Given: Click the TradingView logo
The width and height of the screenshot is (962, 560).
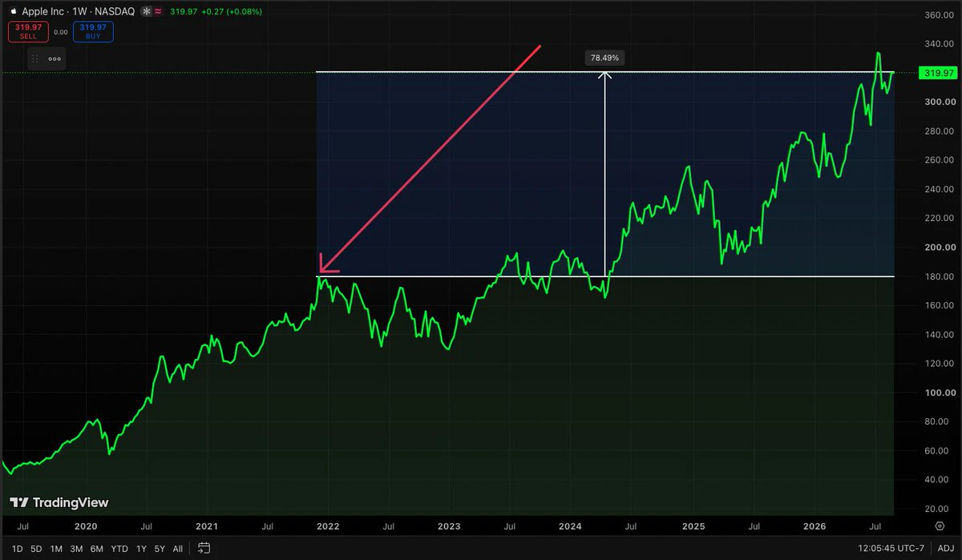Looking at the screenshot, I should [x=59, y=502].
